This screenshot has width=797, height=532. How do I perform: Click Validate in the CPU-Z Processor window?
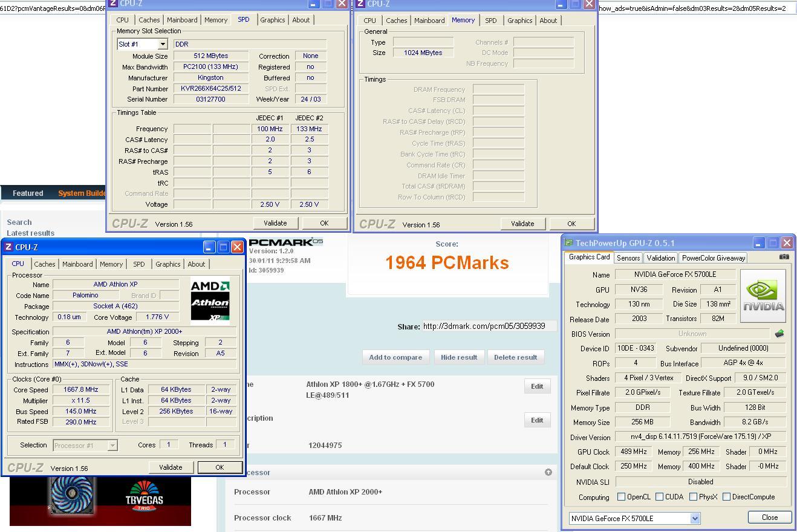[x=171, y=467]
